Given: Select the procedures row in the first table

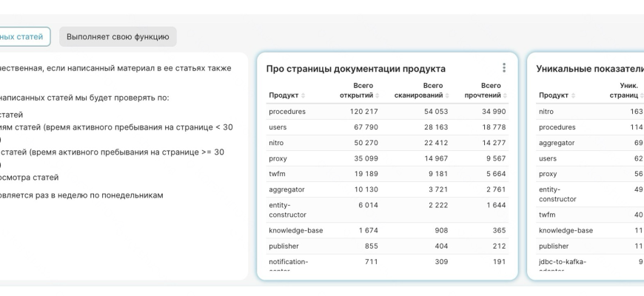Looking at the screenshot, I should pyautogui.click(x=287, y=112).
